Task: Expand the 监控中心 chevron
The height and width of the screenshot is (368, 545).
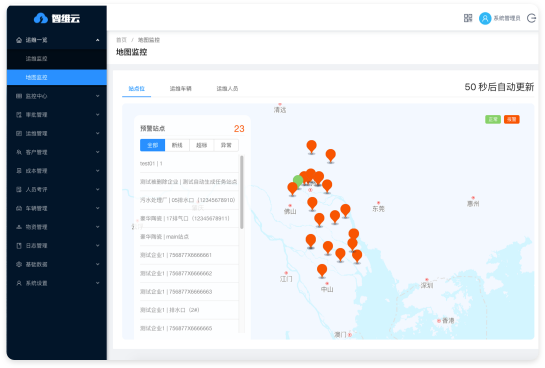Action: 98,96
